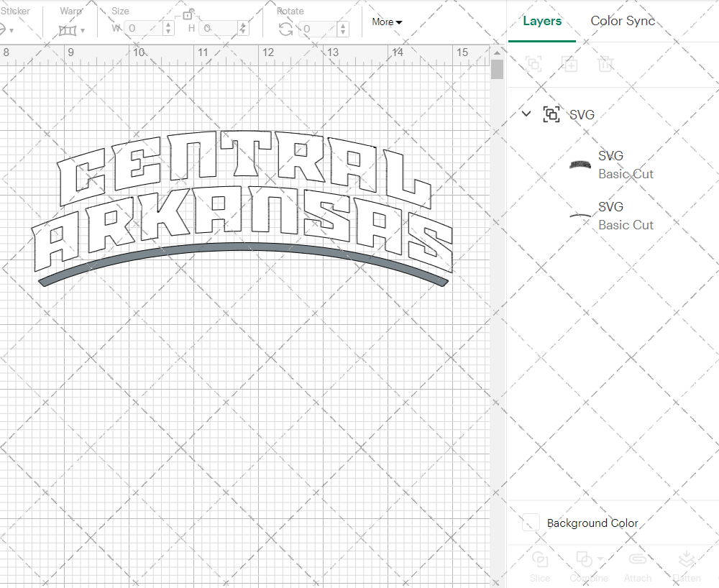Image resolution: width=719 pixels, height=588 pixels.
Task: Switch to the Color Sync tab
Action: coord(623,21)
